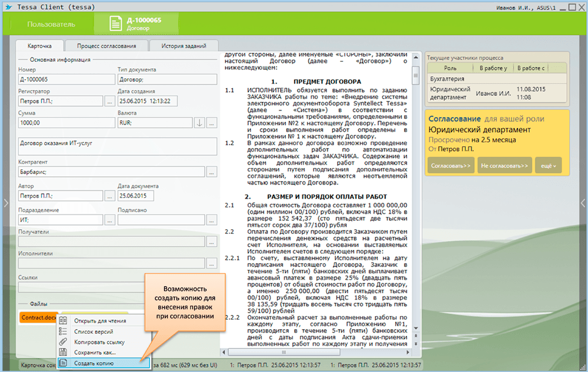Image resolution: width=588 pixels, height=372 pixels.
Task: Click the Согласовать>> button
Action: (451, 166)
